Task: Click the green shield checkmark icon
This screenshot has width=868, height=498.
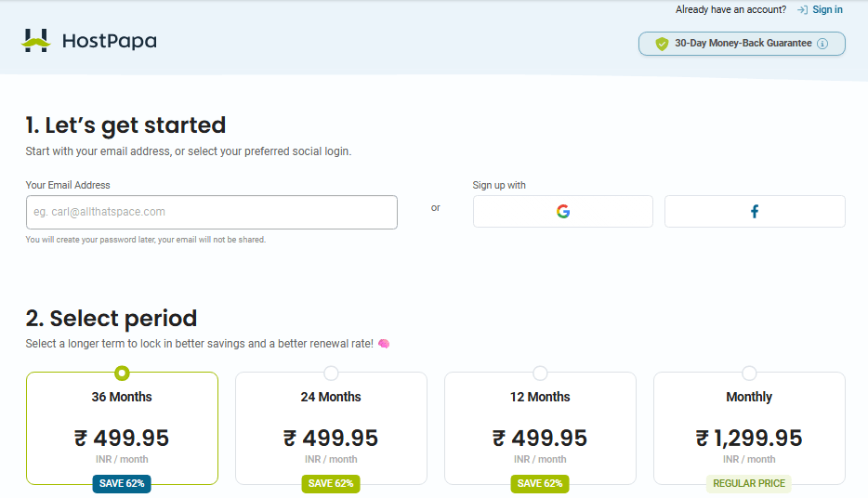Action: tap(662, 44)
